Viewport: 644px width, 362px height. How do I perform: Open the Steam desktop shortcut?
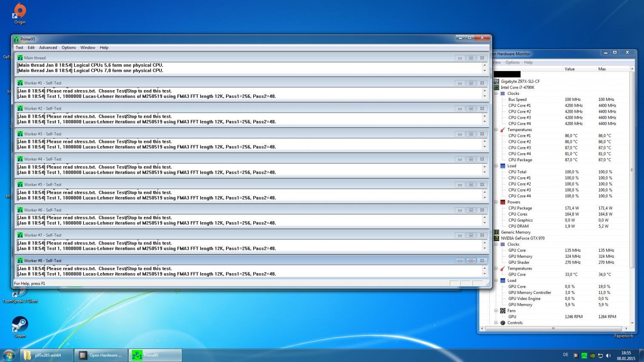click(x=20, y=327)
